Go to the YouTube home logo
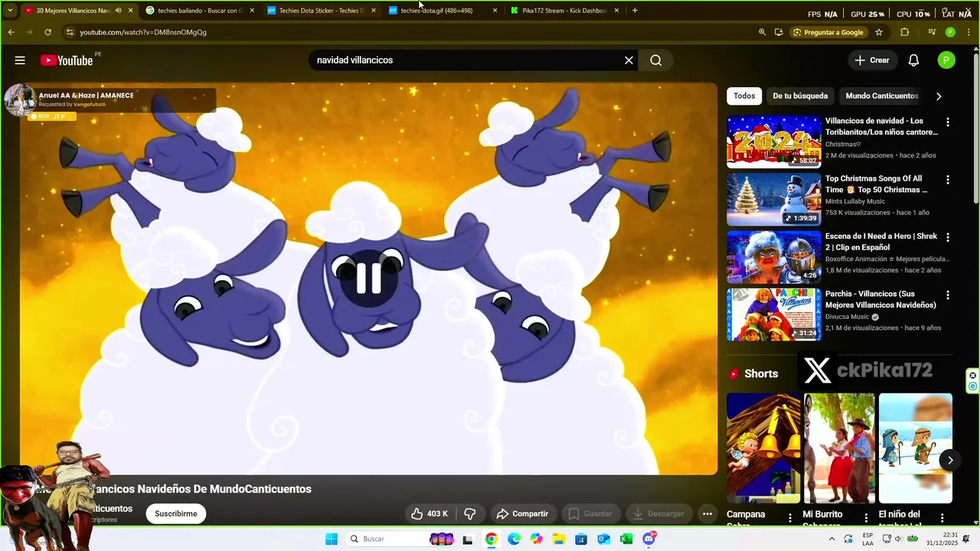This screenshot has height=551, width=980. click(x=67, y=60)
